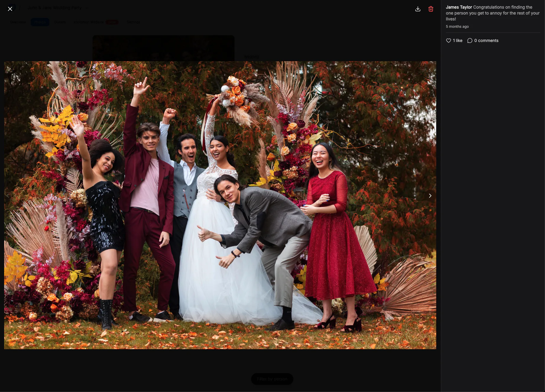Click the group wedding photo
Screen dimensions: 545x392
220,205
